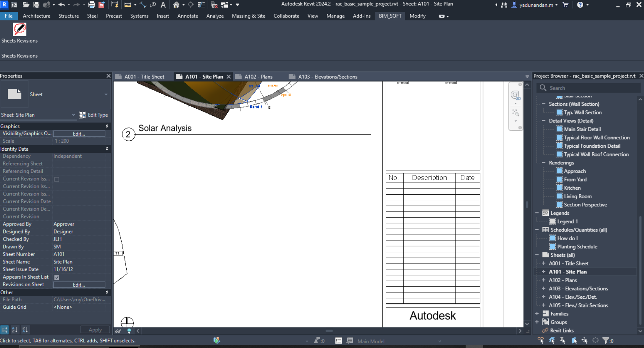Toggle Thin Lines display
This screenshot has width=644, height=348.
[x=201, y=5]
